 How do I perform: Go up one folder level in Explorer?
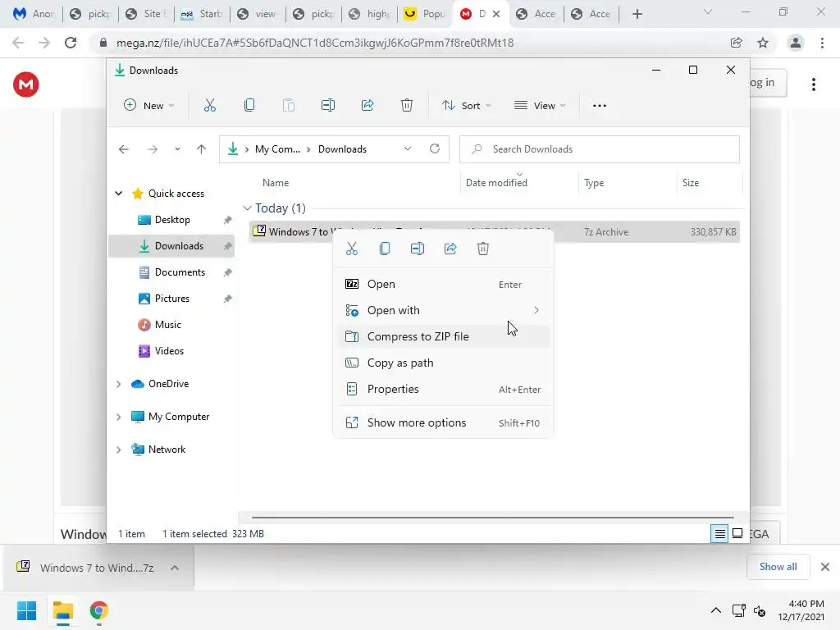coord(202,149)
